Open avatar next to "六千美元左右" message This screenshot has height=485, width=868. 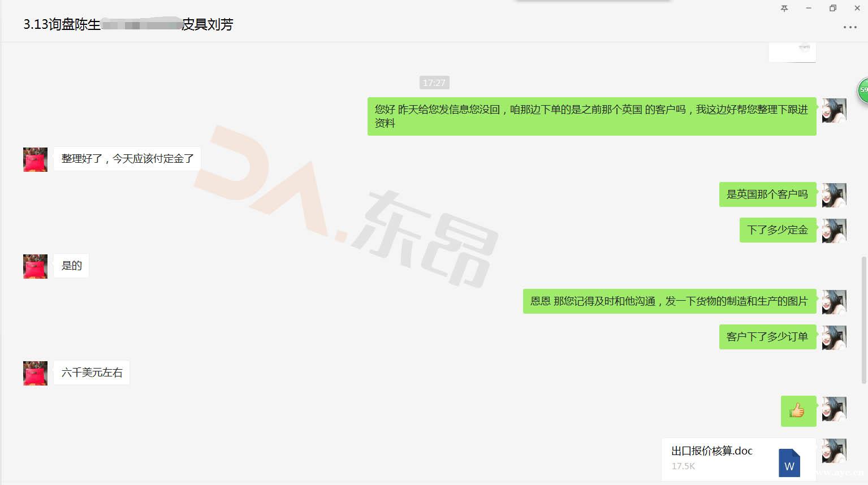click(x=35, y=373)
